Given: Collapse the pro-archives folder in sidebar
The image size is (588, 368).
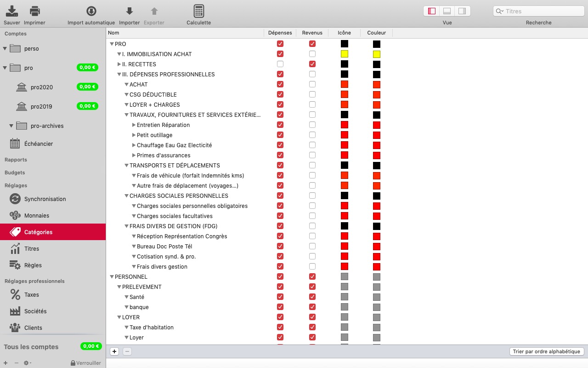Looking at the screenshot, I should click(11, 126).
